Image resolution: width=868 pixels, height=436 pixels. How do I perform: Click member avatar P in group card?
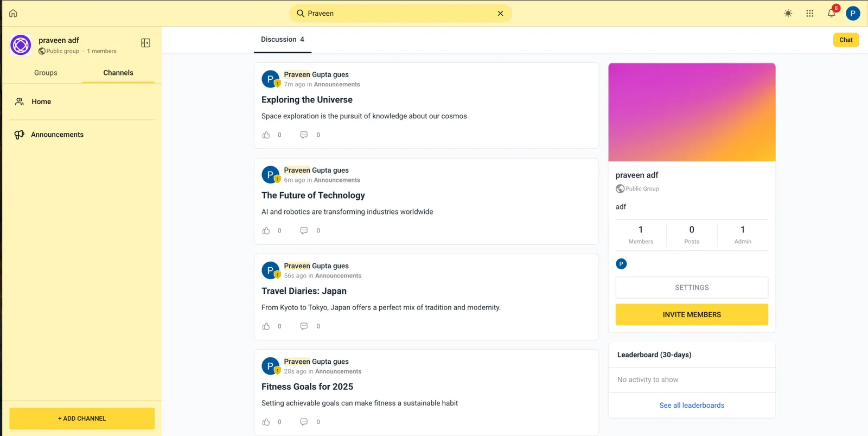(621, 264)
